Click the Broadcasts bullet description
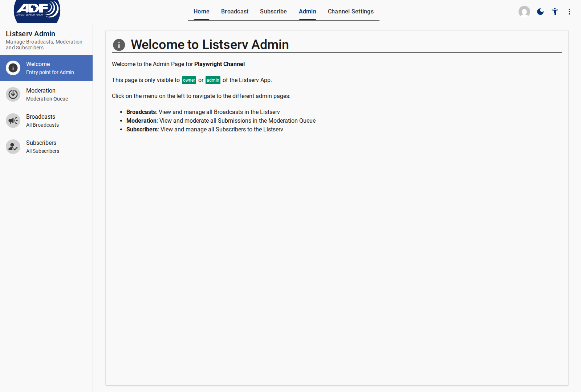Screen dimensions: 581x392 click(203, 112)
